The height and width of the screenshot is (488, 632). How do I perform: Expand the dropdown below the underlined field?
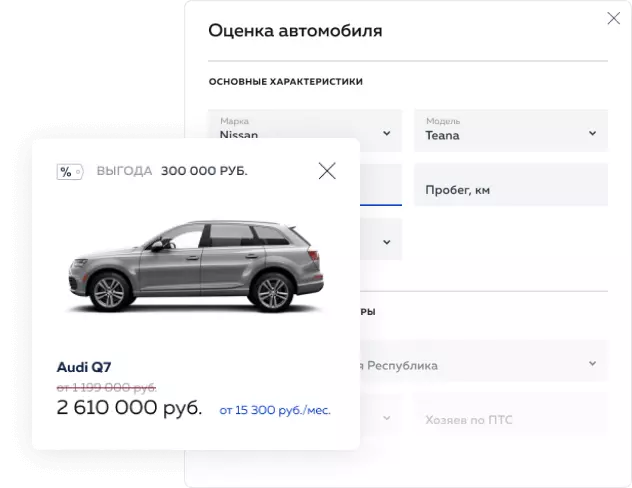(x=381, y=239)
